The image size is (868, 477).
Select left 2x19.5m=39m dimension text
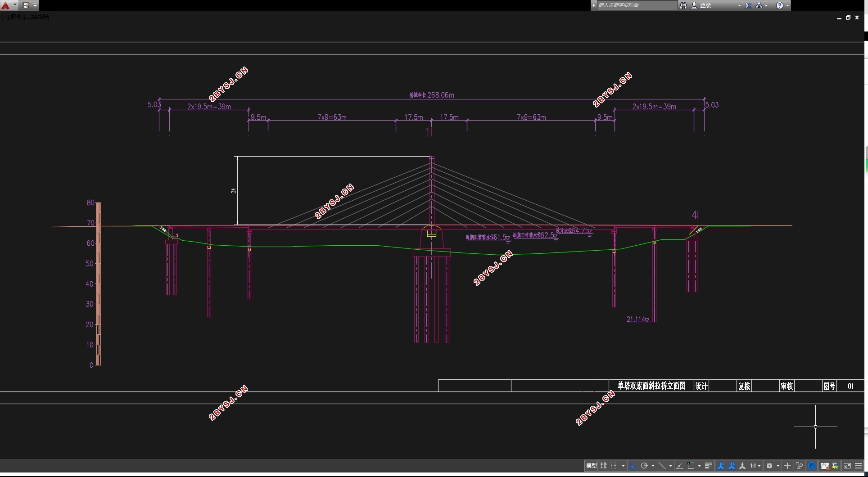coord(209,107)
